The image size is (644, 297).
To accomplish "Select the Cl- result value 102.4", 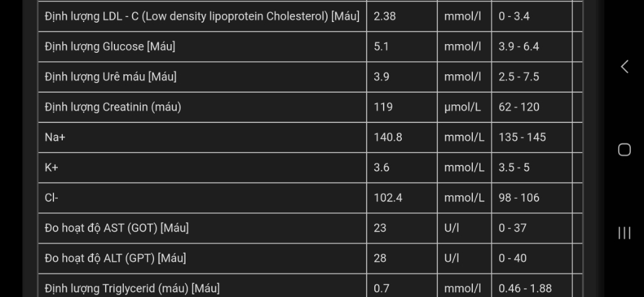I will pos(388,198).
